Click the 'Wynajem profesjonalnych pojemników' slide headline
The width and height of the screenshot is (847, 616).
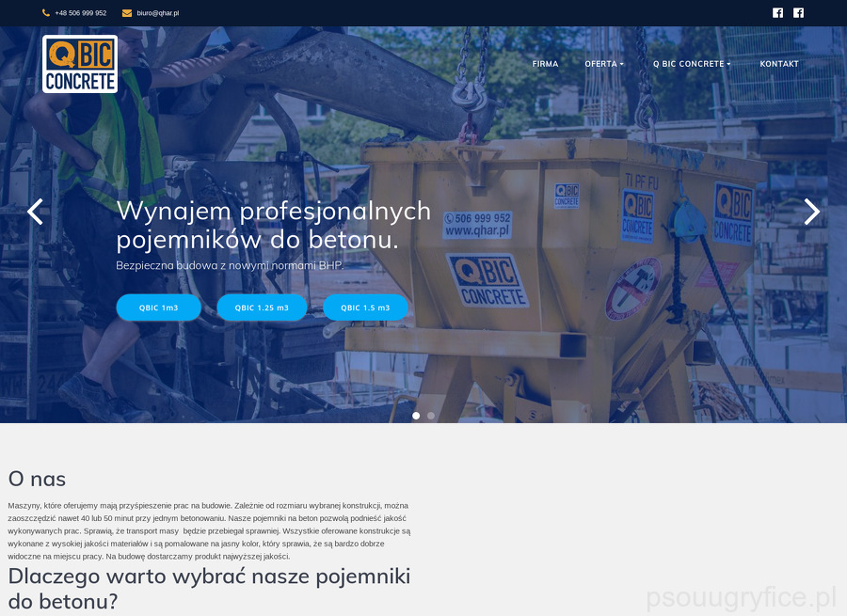coord(273,225)
